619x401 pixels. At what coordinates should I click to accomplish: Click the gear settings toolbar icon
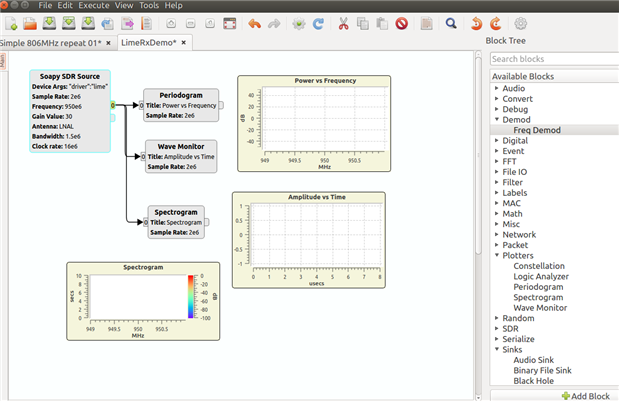click(x=520, y=23)
